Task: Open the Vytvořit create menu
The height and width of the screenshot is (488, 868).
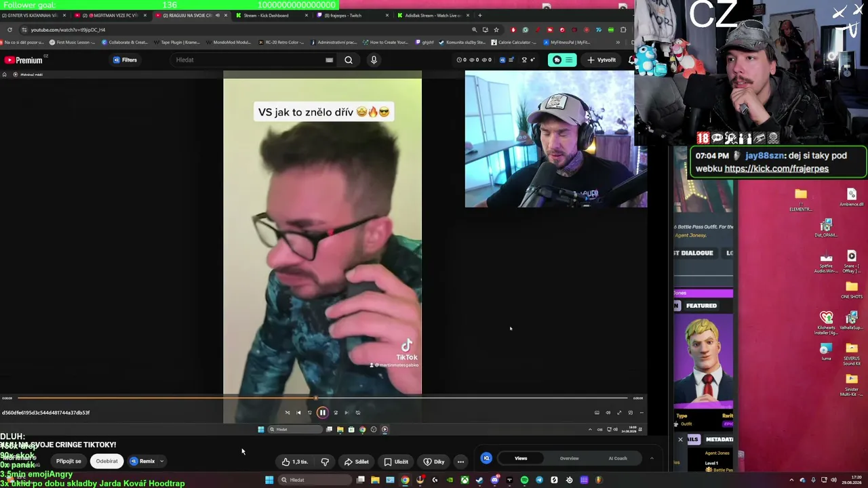Action: (x=601, y=60)
